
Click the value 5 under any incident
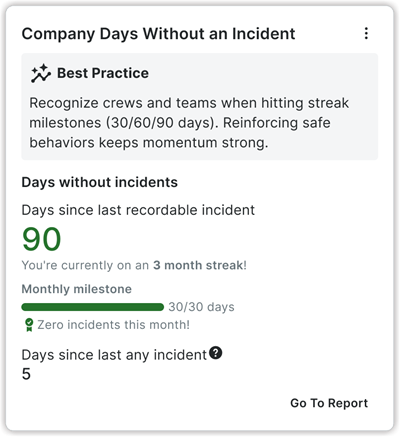click(x=26, y=374)
